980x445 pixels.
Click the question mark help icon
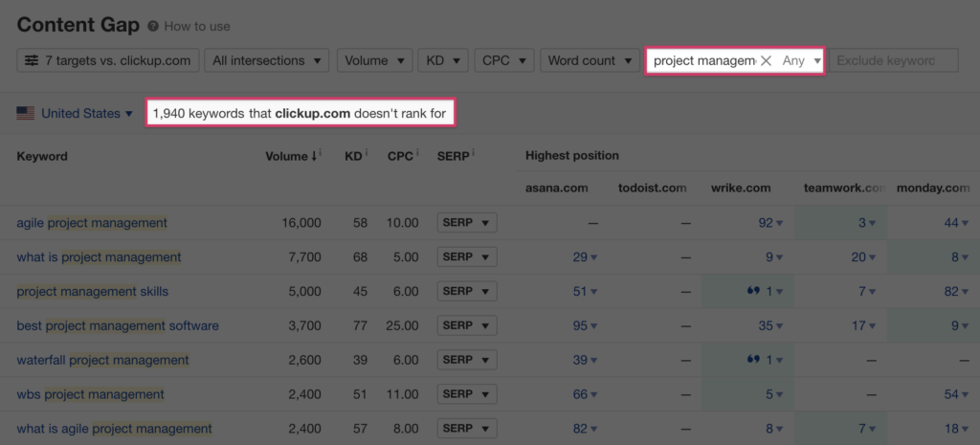pos(153,26)
